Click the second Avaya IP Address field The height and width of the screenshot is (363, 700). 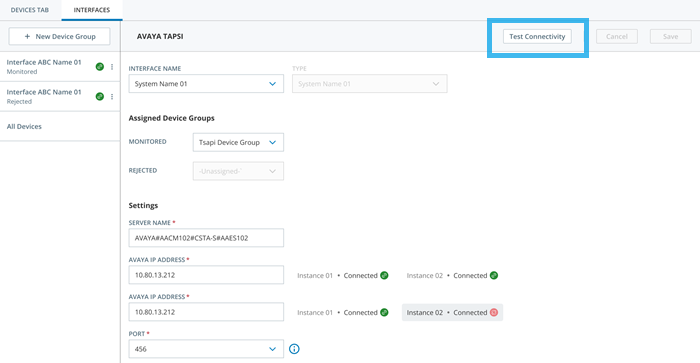(206, 312)
